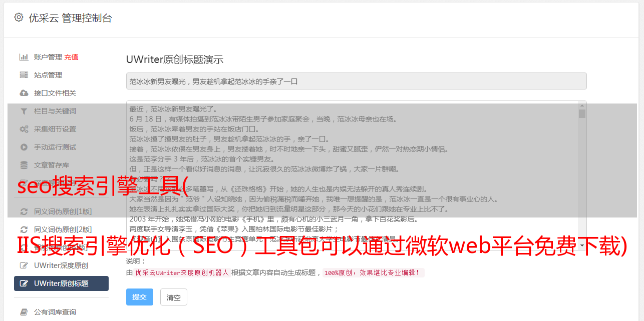Click the 清空 button
The width and height of the screenshot is (644, 321).
(x=173, y=297)
